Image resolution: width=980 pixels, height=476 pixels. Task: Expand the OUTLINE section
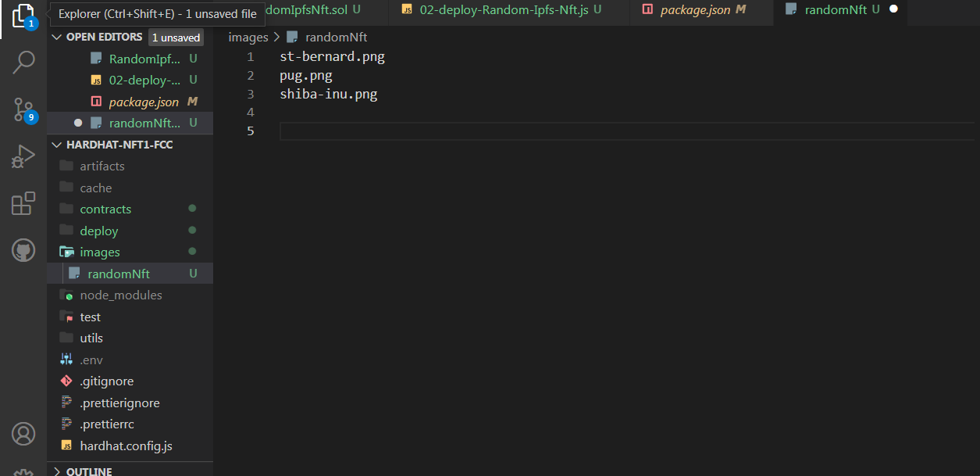[x=56, y=471]
